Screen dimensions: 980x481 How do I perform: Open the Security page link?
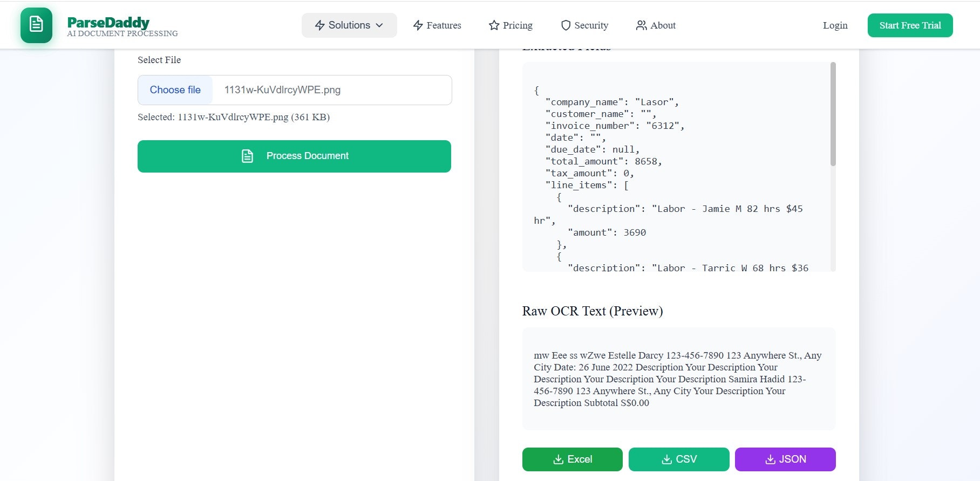591,25
